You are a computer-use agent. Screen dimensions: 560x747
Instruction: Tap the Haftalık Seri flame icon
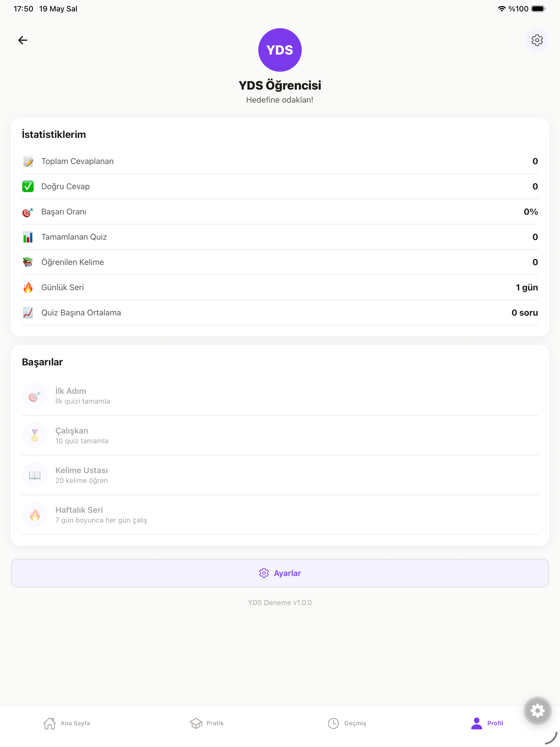pyautogui.click(x=35, y=515)
